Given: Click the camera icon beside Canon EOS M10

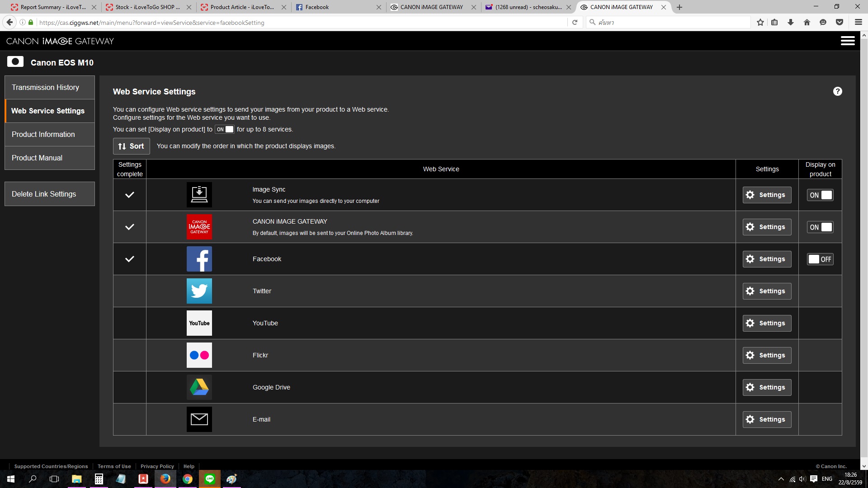Looking at the screenshot, I should (x=15, y=62).
